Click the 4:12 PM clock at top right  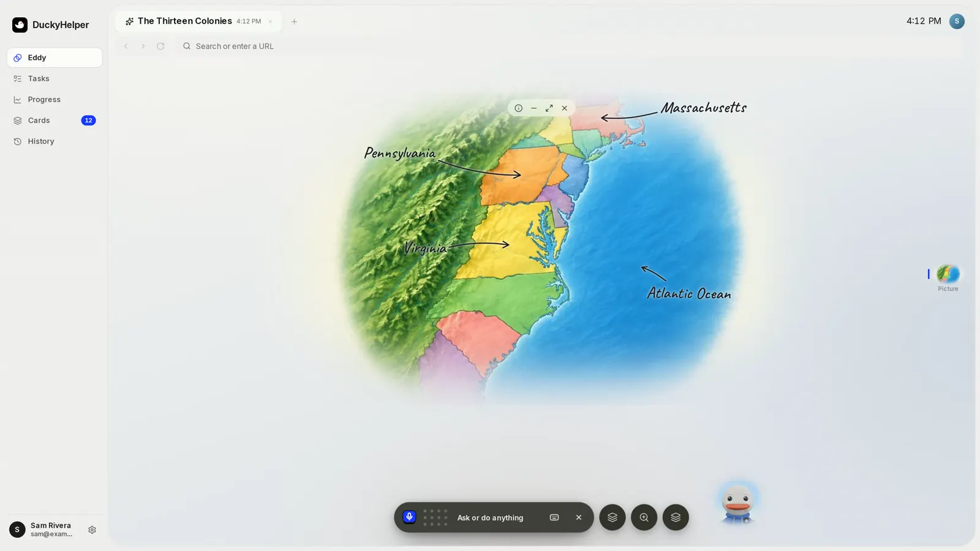tap(924, 21)
